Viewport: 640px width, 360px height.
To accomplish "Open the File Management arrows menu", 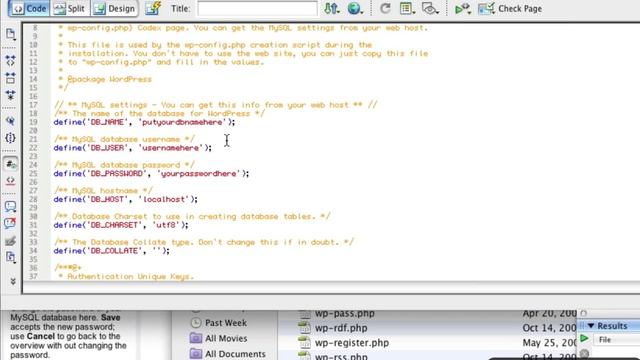I will tap(331, 8).
